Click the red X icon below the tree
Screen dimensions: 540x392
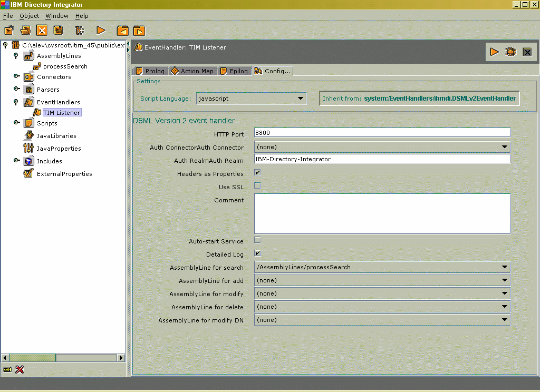coord(20,369)
